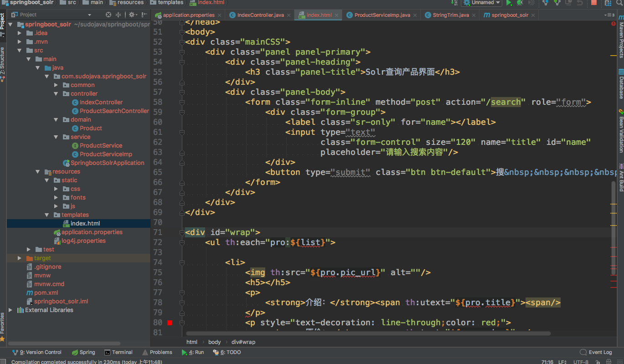Click the VCS commit changes icon
The height and width of the screenshot is (364, 624).
point(557,3)
